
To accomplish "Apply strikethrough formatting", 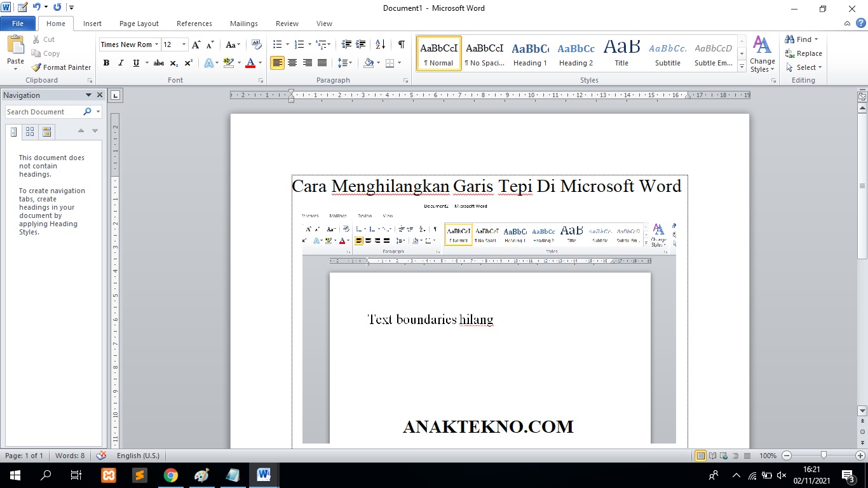I will [159, 63].
